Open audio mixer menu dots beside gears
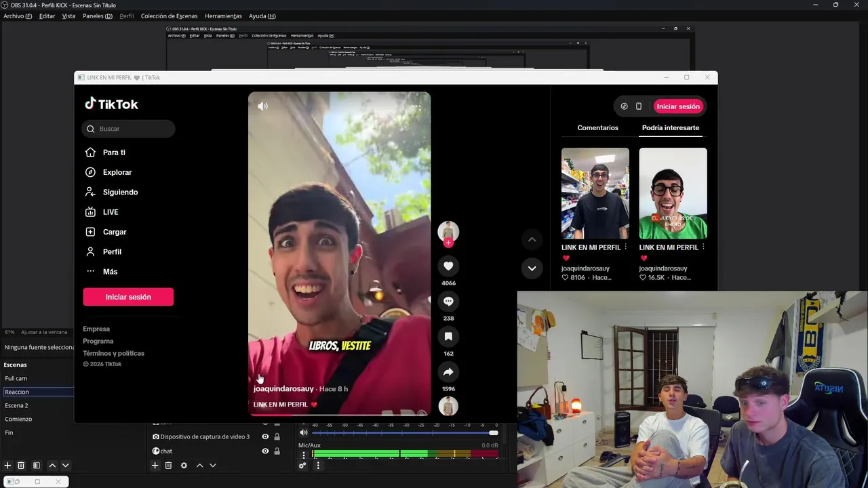This screenshot has width=868, height=488. (x=317, y=466)
